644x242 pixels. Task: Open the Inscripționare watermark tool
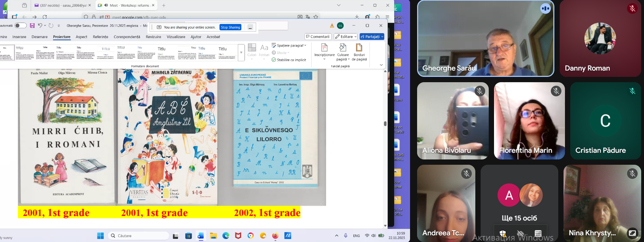(x=324, y=50)
